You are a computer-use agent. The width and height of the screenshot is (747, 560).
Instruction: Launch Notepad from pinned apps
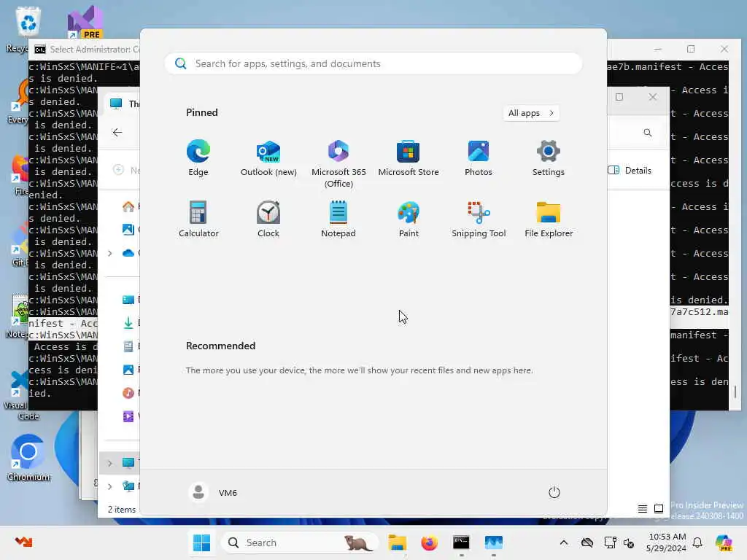point(338,219)
